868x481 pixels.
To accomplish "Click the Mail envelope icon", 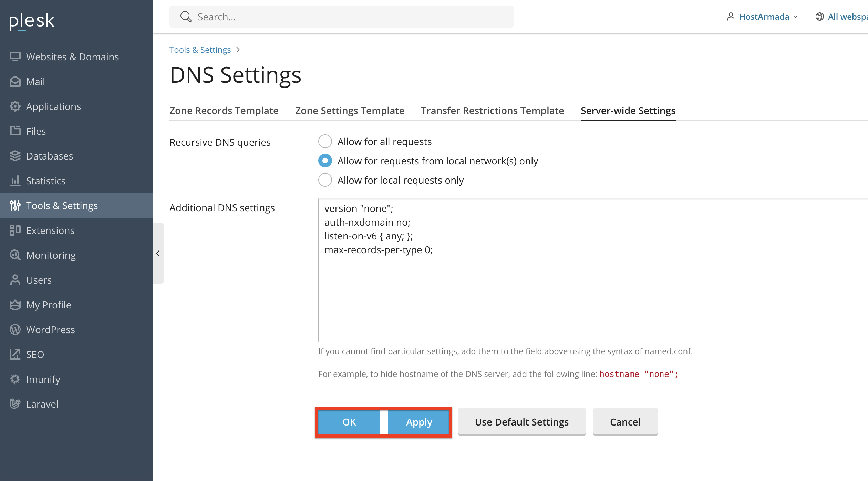I will pyautogui.click(x=15, y=81).
